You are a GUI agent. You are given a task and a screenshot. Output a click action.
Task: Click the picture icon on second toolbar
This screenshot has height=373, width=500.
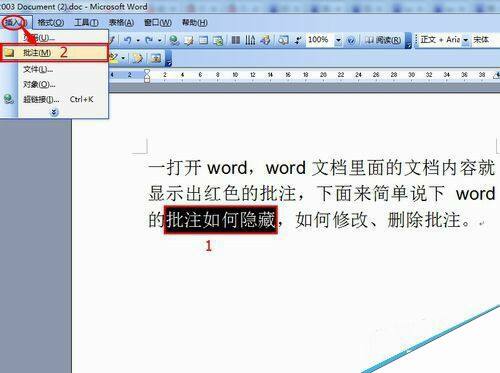155,58
